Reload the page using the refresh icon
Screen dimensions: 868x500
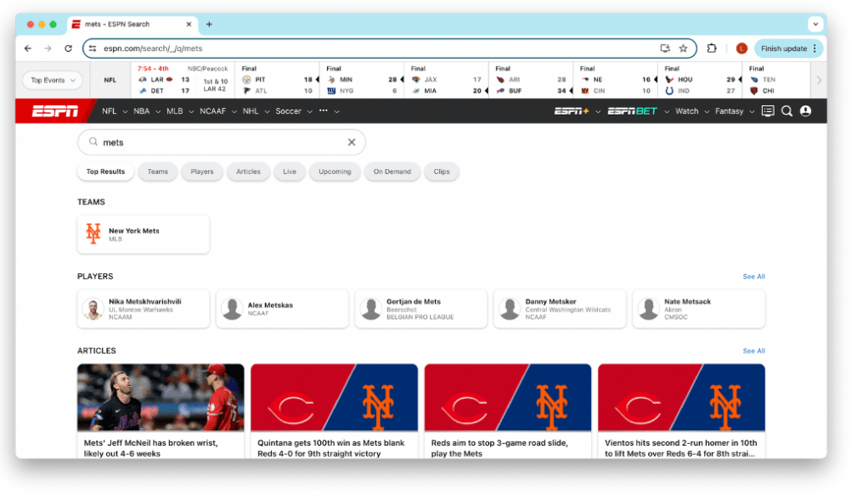tap(68, 48)
